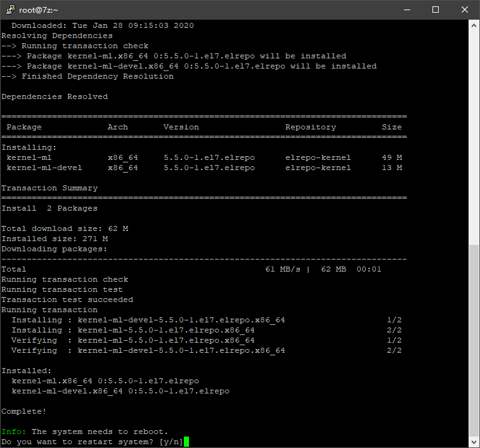Click the scrollbar down arrow

click(474, 442)
